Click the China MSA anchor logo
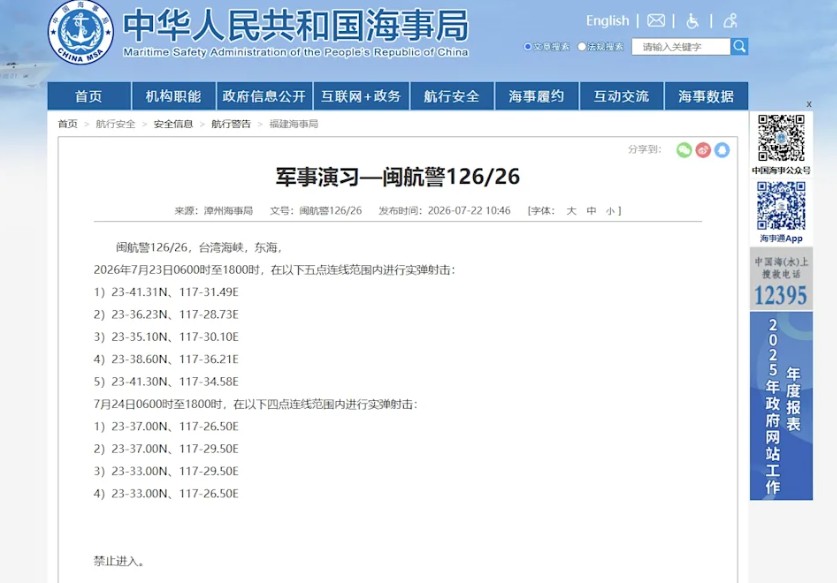The image size is (837, 583). point(81,32)
